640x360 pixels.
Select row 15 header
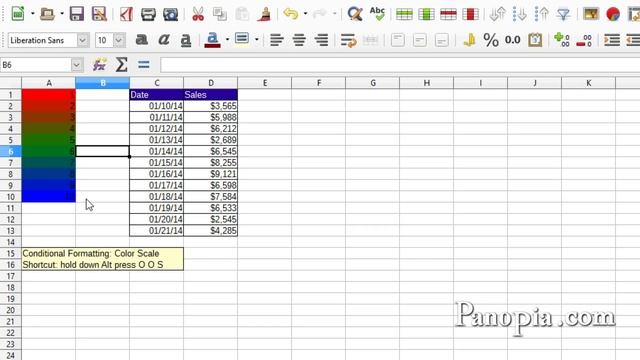(x=11, y=253)
